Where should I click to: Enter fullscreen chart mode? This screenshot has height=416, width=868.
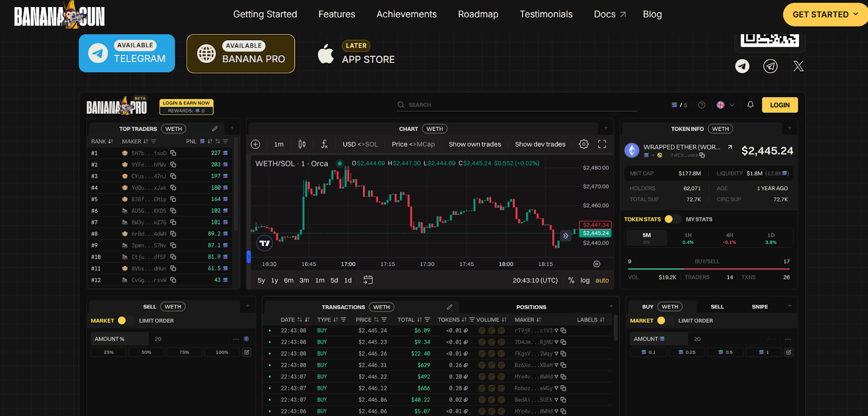click(x=602, y=144)
